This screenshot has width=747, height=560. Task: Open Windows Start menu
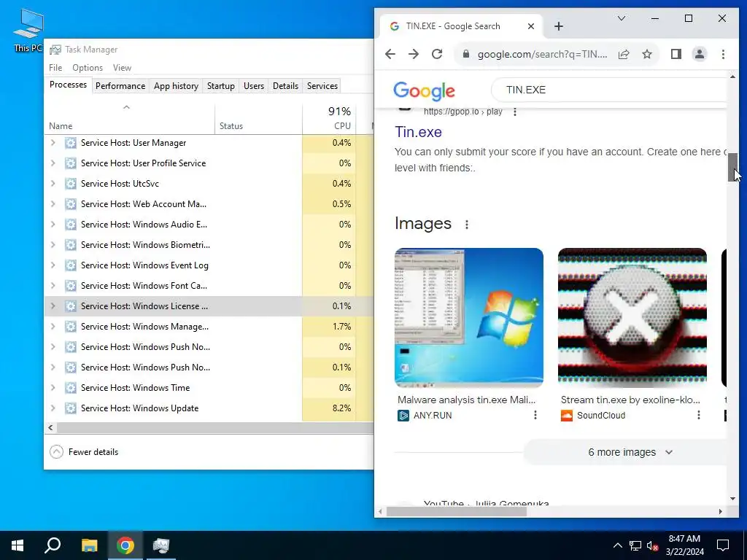[x=18, y=545]
